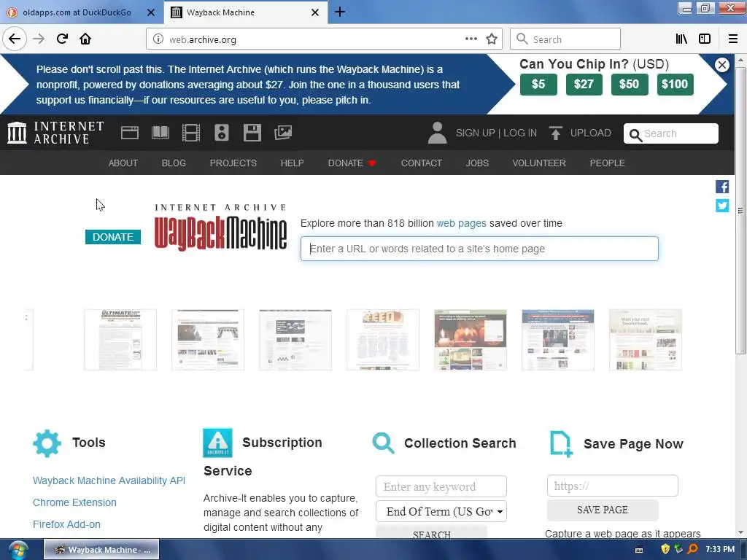Viewport: 747px width, 560px height.
Task: Open the BLOG menu item
Action: click(174, 163)
